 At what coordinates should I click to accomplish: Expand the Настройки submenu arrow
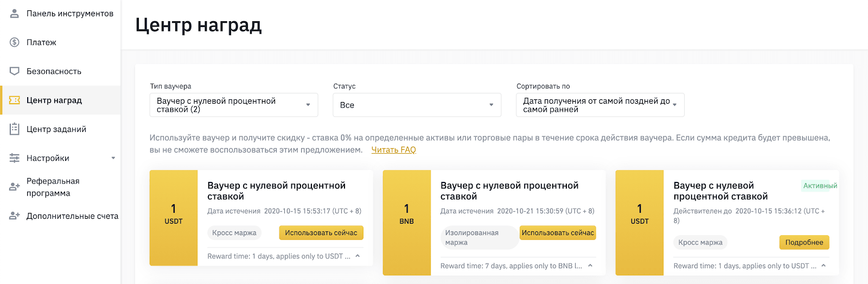click(x=113, y=158)
